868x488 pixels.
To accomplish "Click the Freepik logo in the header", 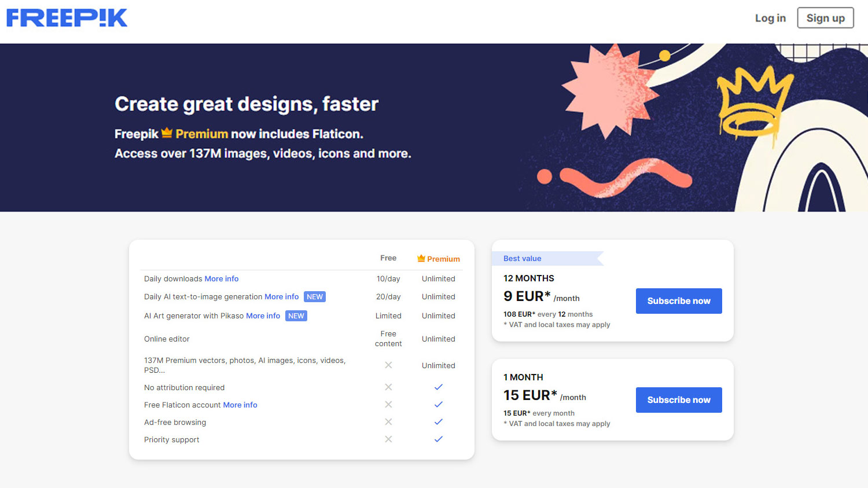I will 67,18.
